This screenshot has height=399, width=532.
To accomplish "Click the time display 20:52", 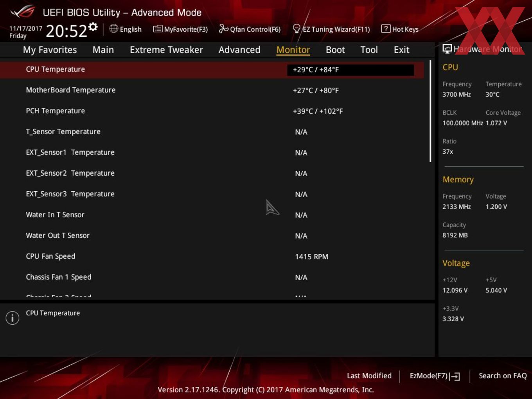I will click(x=66, y=31).
